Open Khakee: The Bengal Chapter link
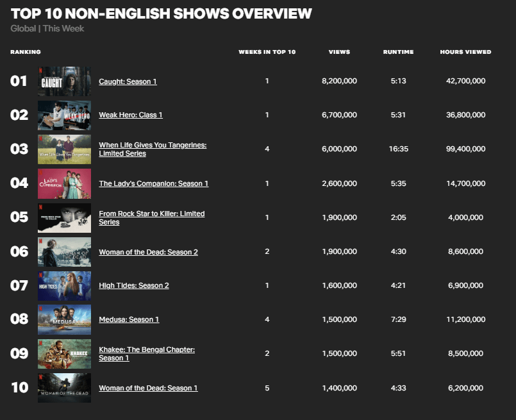This screenshot has width=516, height=420. (147, 354)
